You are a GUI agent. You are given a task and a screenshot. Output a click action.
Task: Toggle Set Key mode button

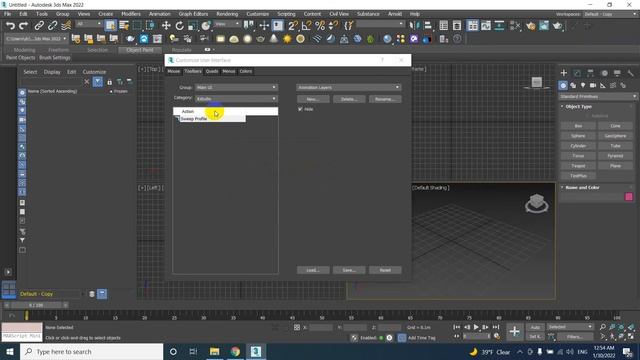(534, 337)
